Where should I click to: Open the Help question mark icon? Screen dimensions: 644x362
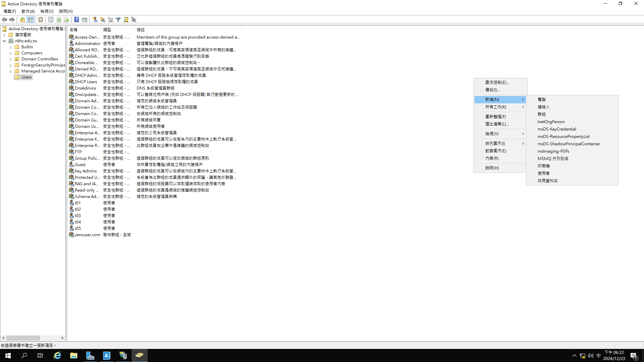coord(77,20)
